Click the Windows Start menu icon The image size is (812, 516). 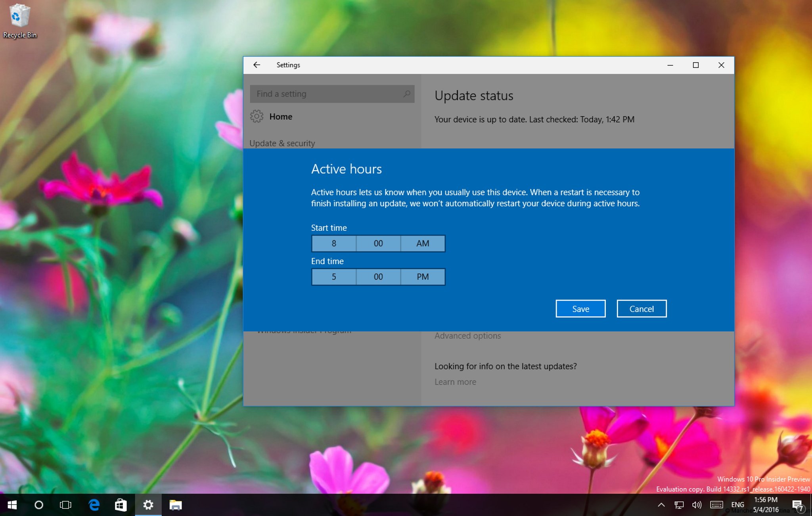point(12,504)
